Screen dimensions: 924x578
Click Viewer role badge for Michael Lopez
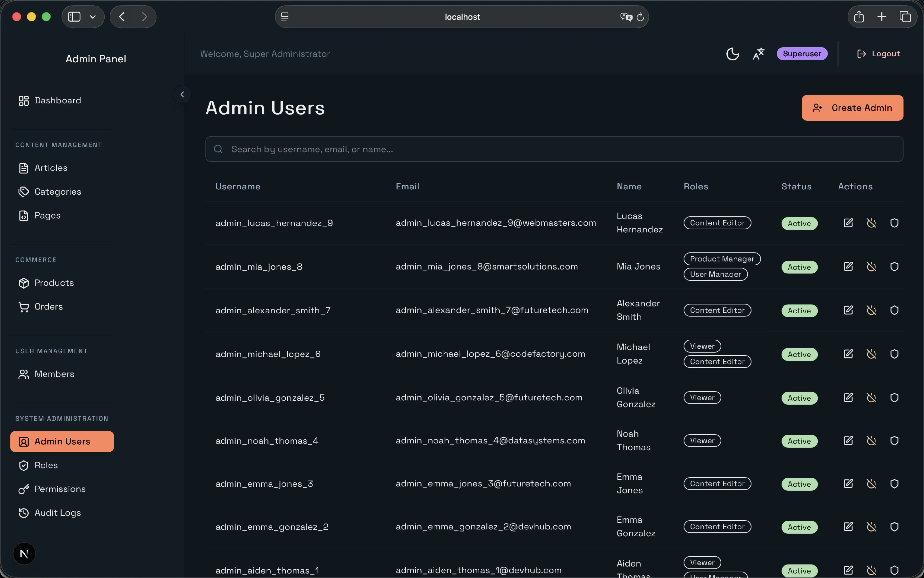(x=702, y=346)
